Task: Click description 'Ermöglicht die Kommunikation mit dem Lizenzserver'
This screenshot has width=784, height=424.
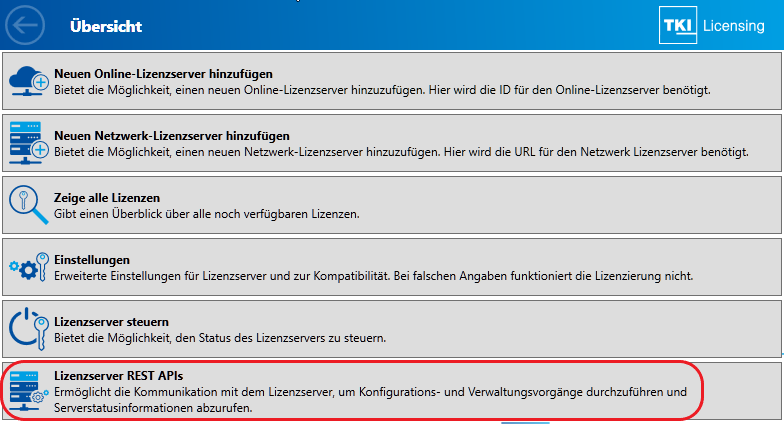Action: tap(370, 400)
